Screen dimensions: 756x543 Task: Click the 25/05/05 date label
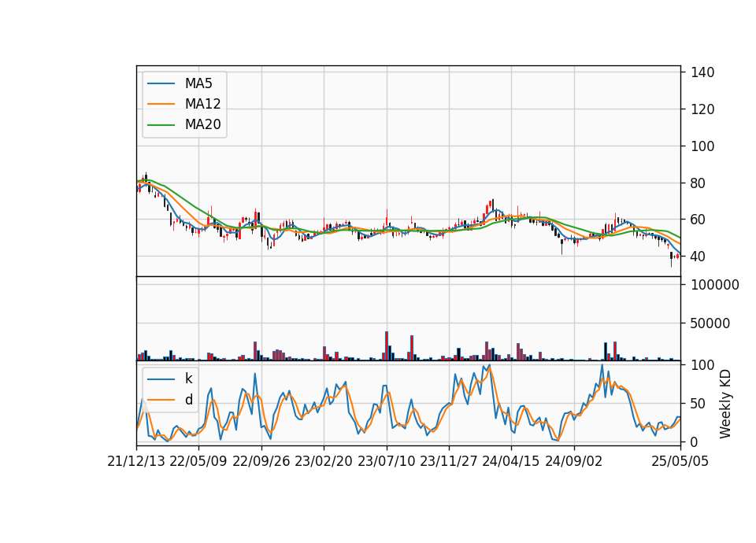[680, 461]
